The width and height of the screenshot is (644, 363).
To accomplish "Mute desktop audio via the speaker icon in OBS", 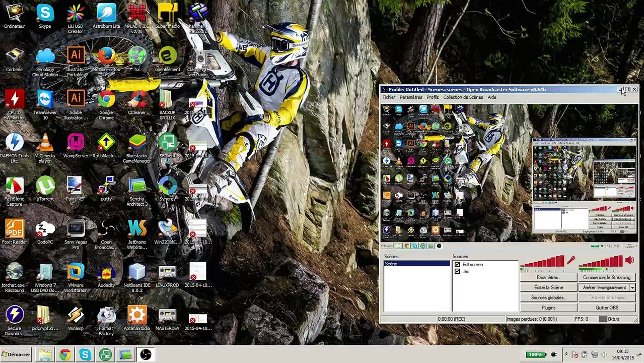I will [x=629, y=260].
